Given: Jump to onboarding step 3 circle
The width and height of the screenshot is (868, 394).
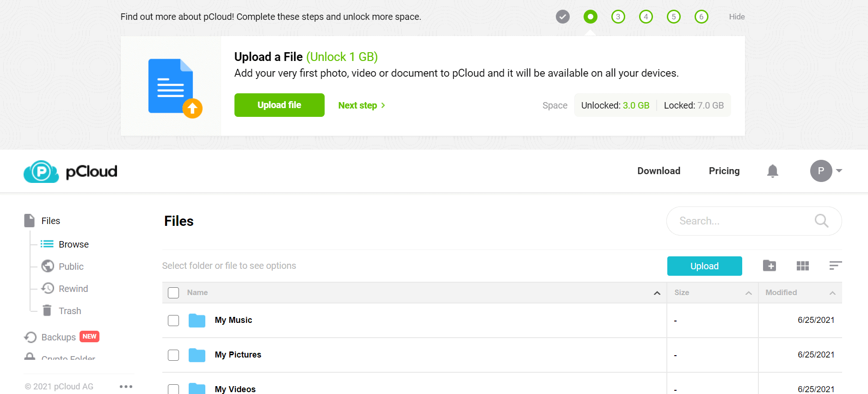Looking at the screenshot, I should [x=618, y=17].
